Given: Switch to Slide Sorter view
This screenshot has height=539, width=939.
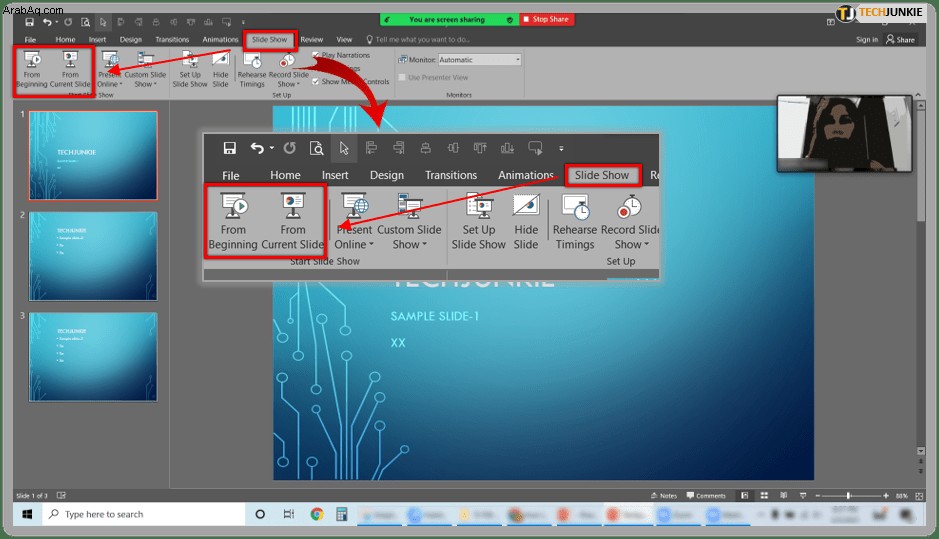Looking at the screenshot, I should click(764, 496).
